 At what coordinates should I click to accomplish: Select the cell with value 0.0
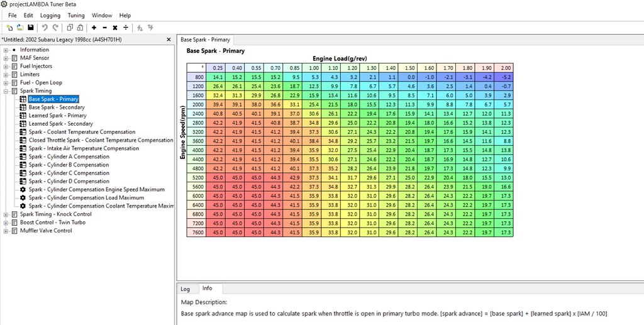pyautogui.click(x=408, y=77)
